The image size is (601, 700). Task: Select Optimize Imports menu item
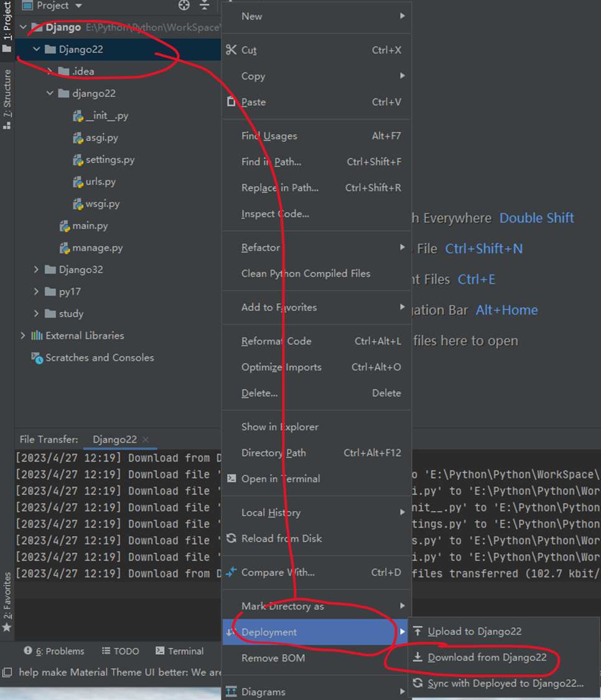(317, 367)
